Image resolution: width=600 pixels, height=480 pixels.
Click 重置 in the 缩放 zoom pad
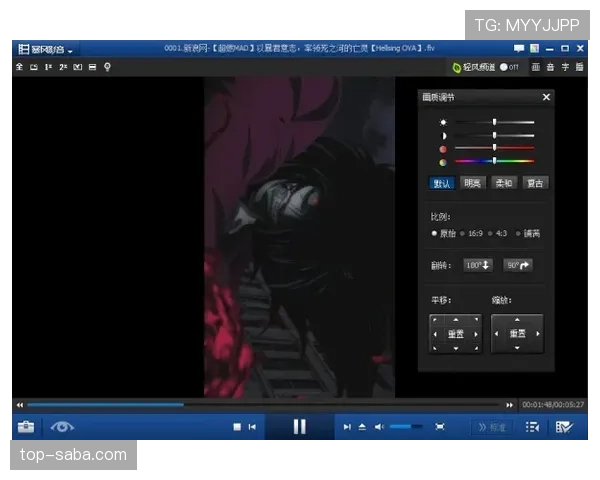517,334
